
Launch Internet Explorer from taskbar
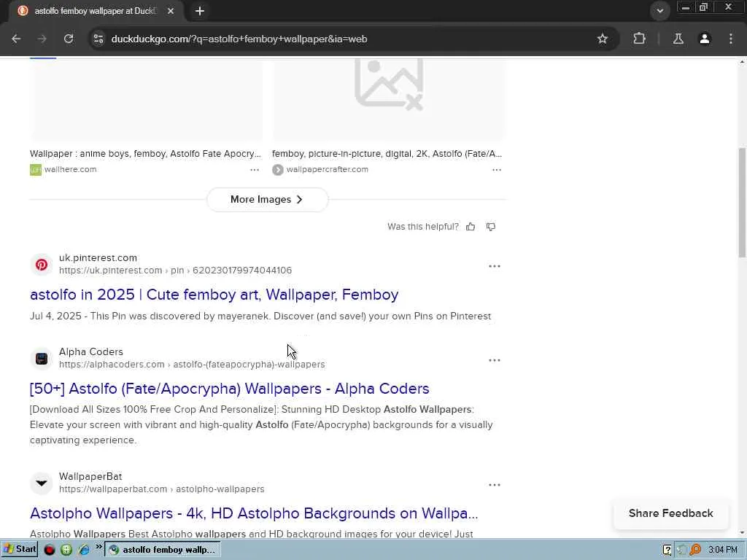coord(83,550)
